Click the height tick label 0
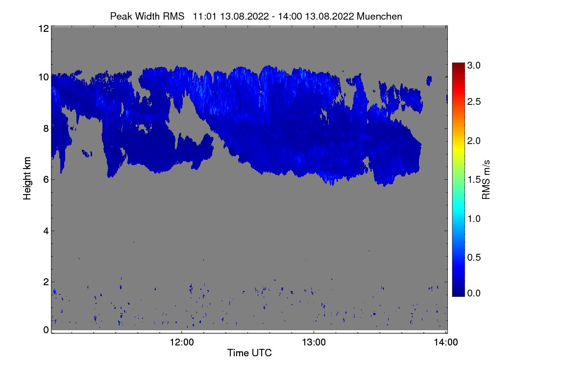Viewport: 588px width, 392px height. 46,330
